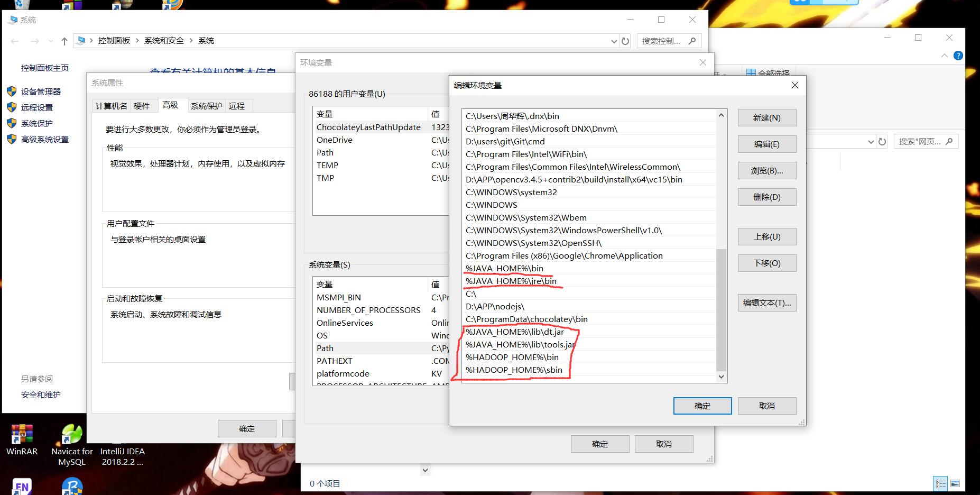
Task: Expand the address bar history dropdown
Action: click(x=614, y=41)
